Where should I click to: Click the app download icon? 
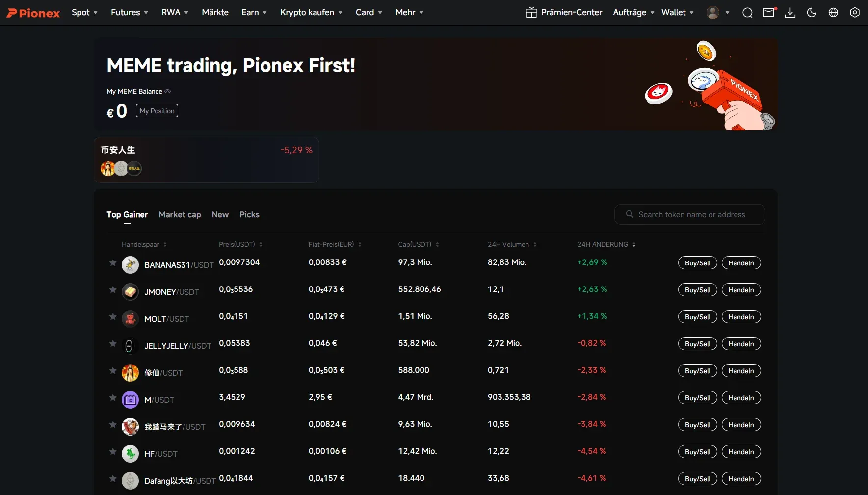tap(790, 13)
